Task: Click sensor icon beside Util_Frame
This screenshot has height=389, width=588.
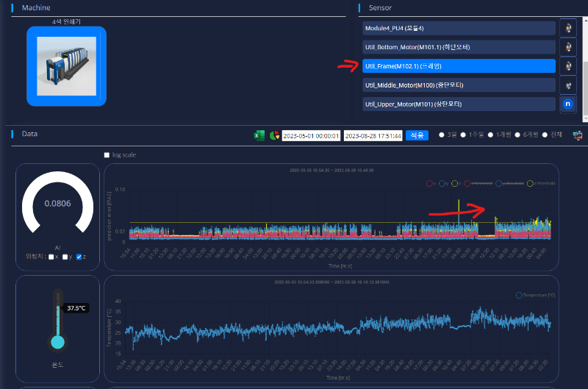Action: click(568, 66)
